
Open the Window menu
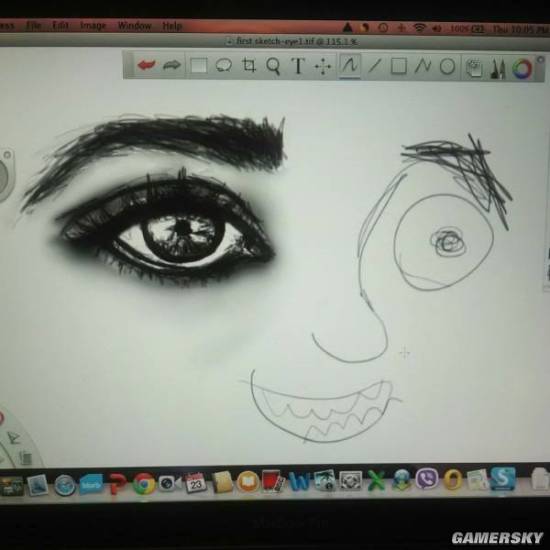pyautogui.click(x=134, y=26)
